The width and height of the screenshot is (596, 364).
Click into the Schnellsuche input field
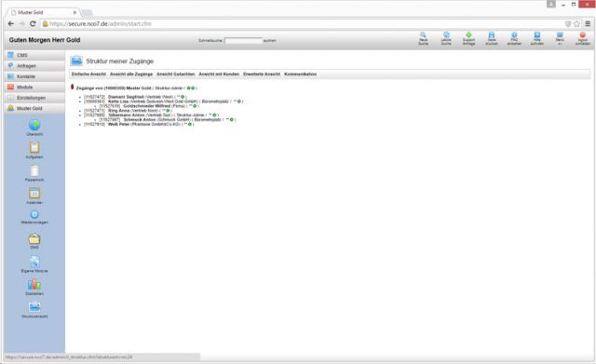(243, 40)
